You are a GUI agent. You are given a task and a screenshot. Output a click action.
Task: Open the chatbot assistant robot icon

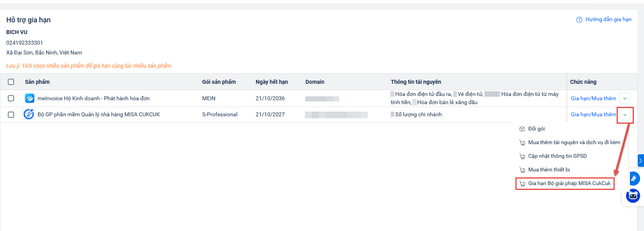click(633, 196)
